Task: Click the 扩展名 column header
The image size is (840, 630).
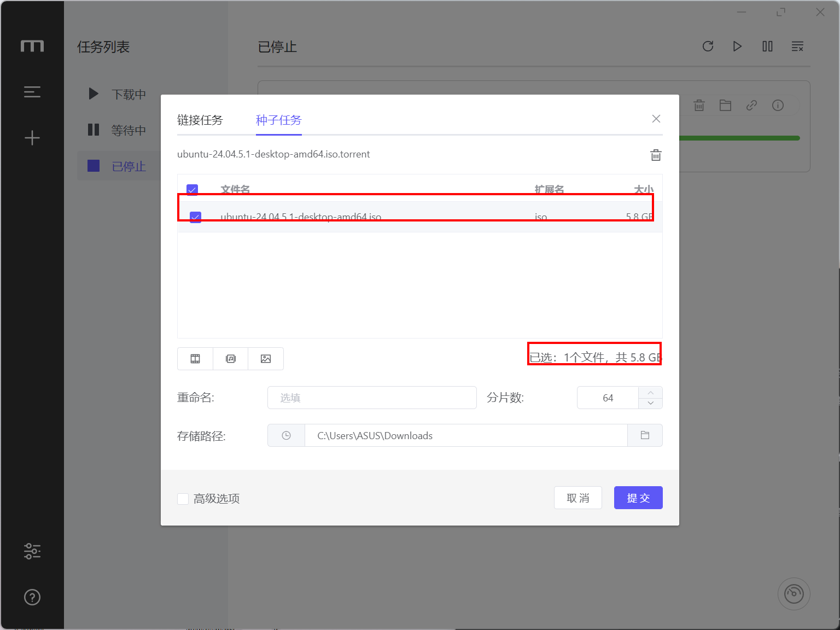Action: [549, 190]
